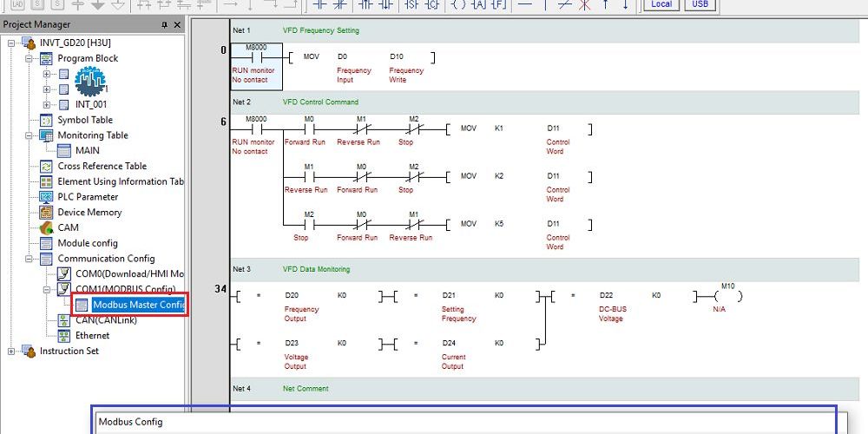Select D22 = K0 compare block
868x434 pixels.
click(x=624, y=296)
